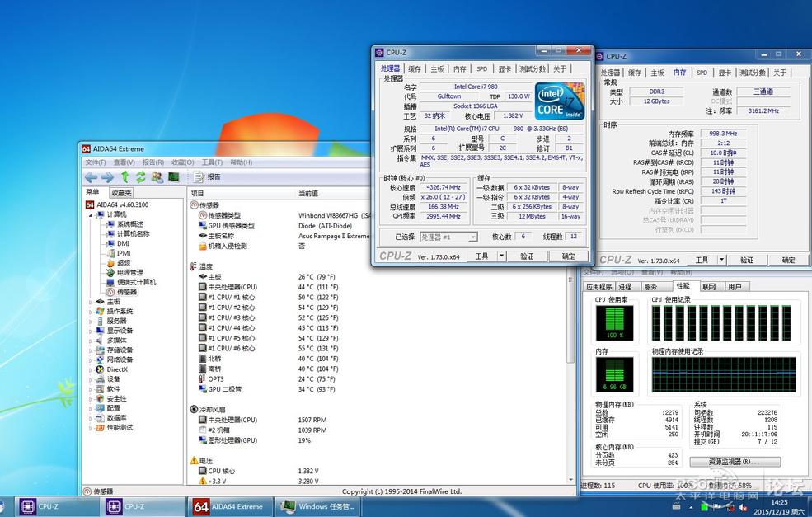Screen dimensions: 812x517
Task: Click 资源监视器 button in Task Manager
Action: pos(735,461)
